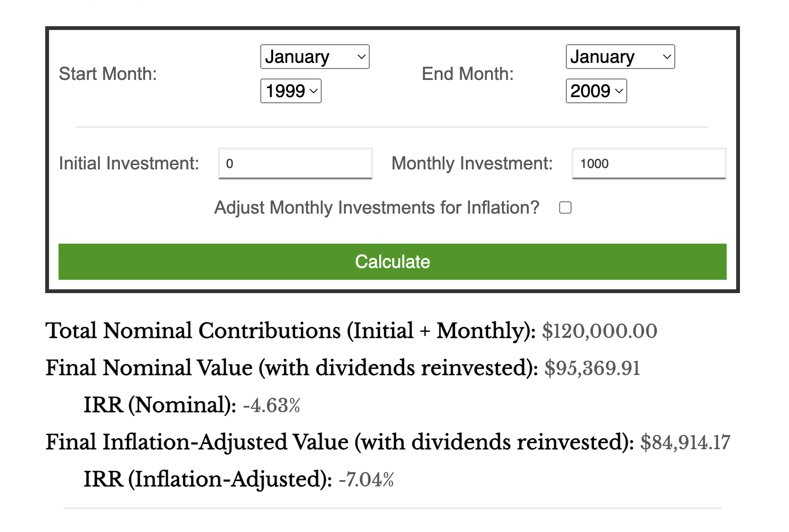Screen dimensions: 789x532
Task: Click the End Month label
Action: [x=468, y=74]
